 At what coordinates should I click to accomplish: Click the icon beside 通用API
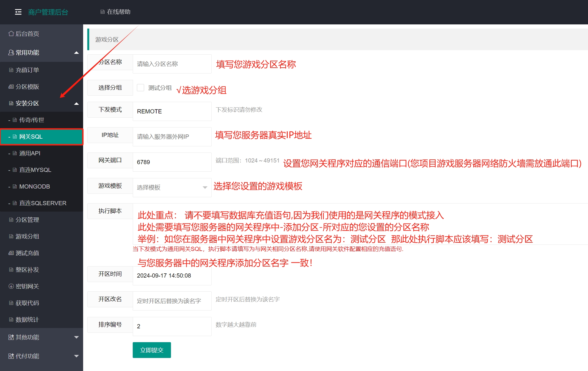(15, 153)
